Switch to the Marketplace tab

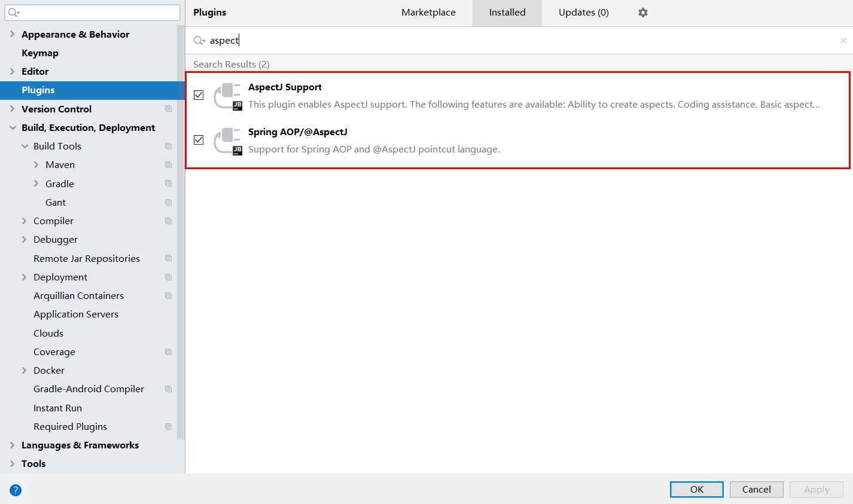(428, 13)
